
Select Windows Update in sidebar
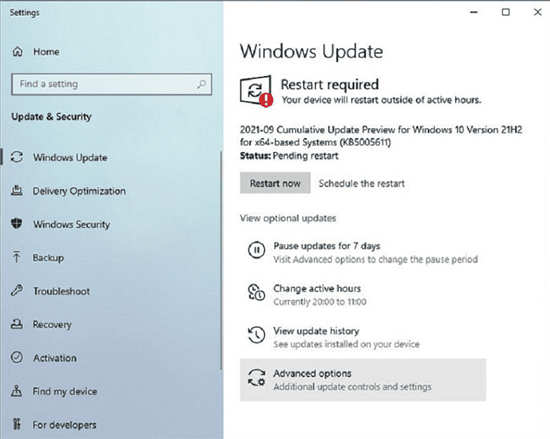coord(70,157)
